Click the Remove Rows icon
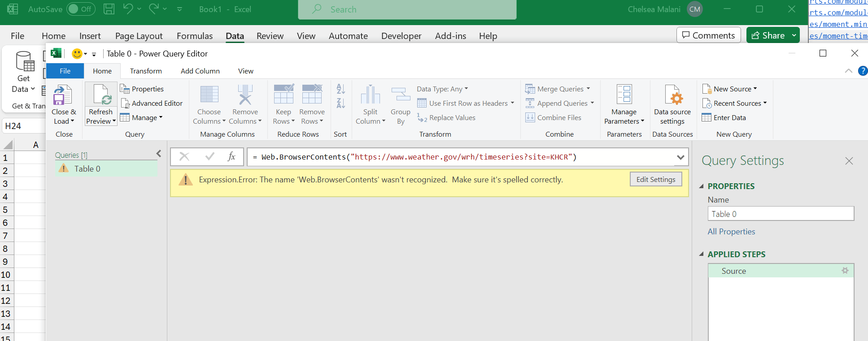This screenshot has width=868, height=341. click(312, 94)
